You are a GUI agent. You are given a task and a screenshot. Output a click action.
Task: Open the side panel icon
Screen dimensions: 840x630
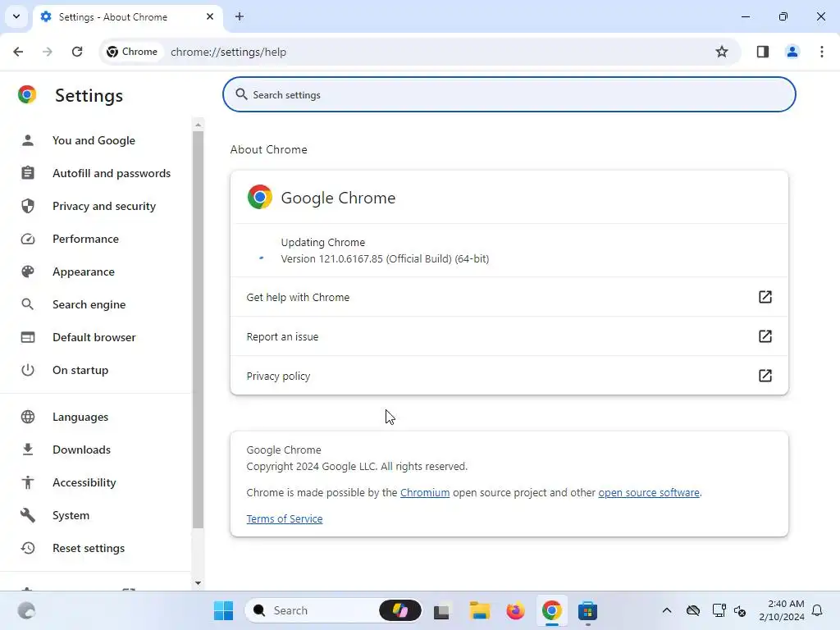click(x=762, y=52)
